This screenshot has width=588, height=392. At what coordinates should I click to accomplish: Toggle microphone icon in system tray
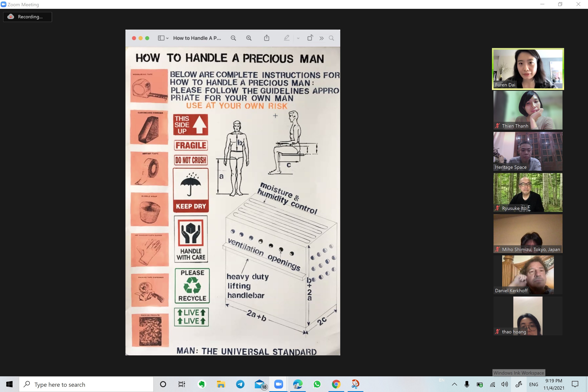tap(466, 384)
